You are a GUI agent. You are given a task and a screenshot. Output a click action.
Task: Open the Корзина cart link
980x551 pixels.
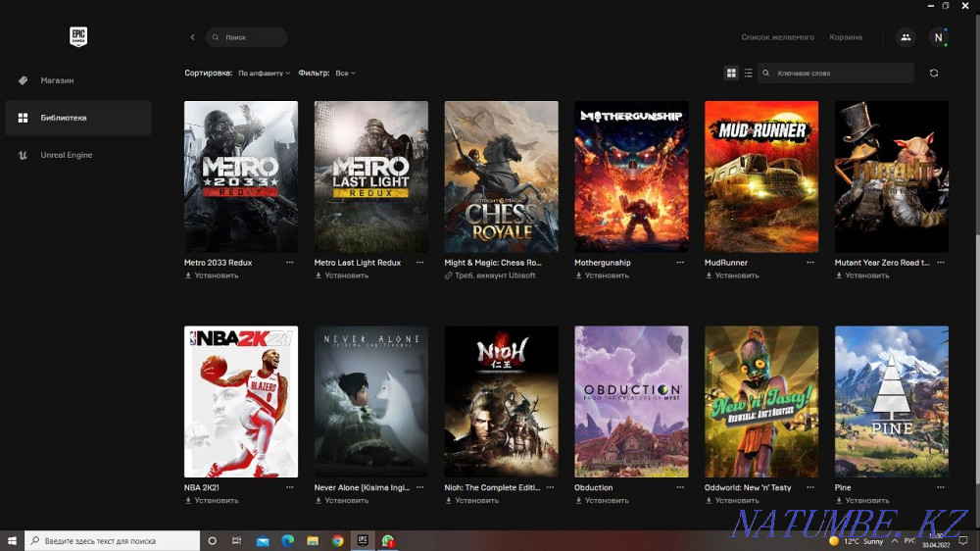(845, 37)
